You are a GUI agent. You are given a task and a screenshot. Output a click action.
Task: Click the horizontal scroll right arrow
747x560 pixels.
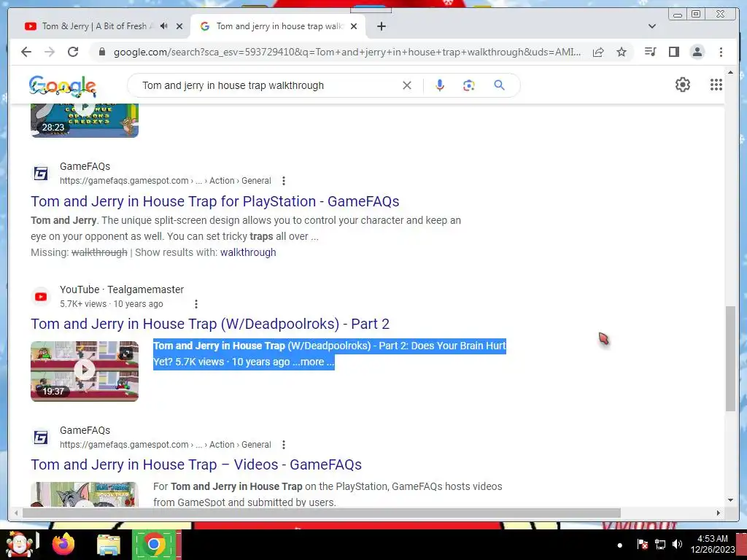[x=719, y=513]
